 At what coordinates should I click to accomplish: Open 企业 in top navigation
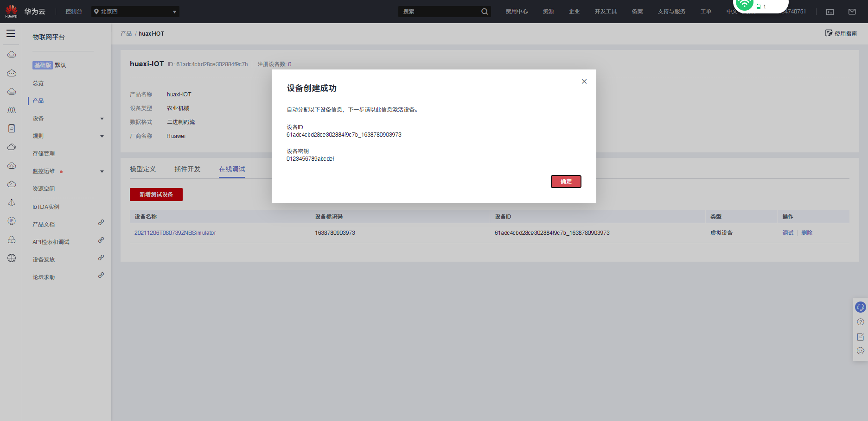point(574,12)
